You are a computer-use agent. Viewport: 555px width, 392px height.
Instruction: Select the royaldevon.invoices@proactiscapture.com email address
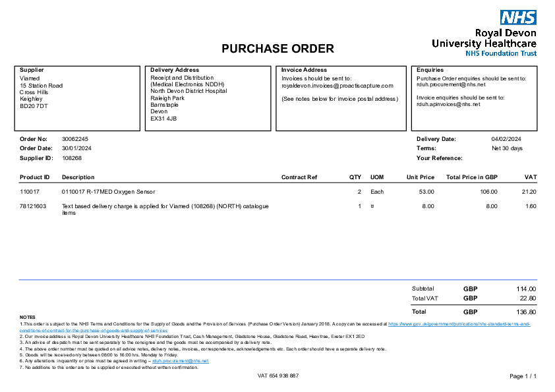click(337, 86)
